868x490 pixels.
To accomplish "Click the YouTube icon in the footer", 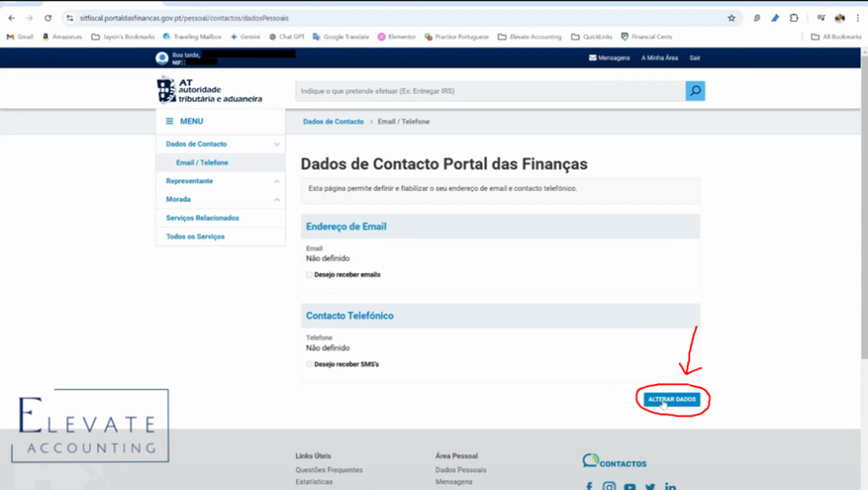I will (x=630, y=486).
